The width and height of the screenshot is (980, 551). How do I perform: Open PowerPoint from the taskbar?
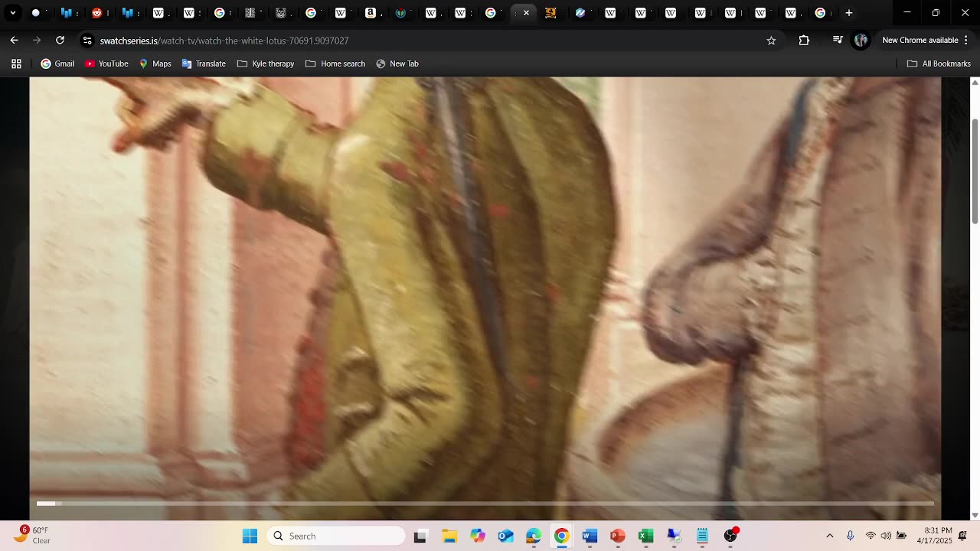(618, 536)
